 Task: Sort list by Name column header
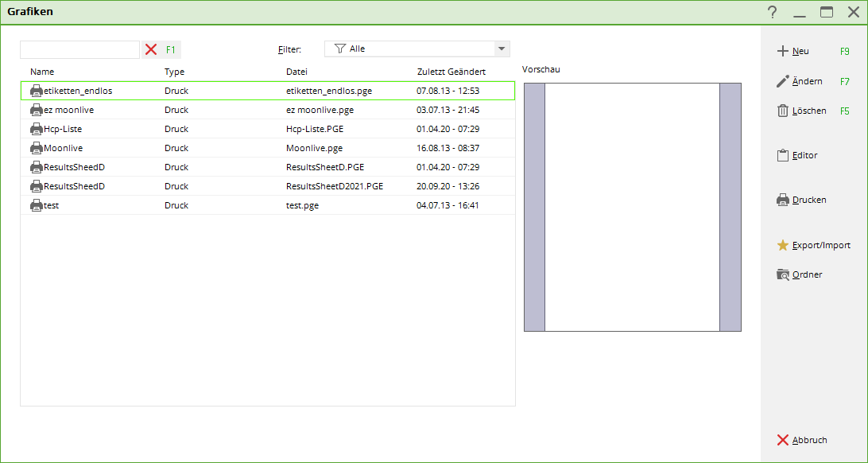click(42, 72)
